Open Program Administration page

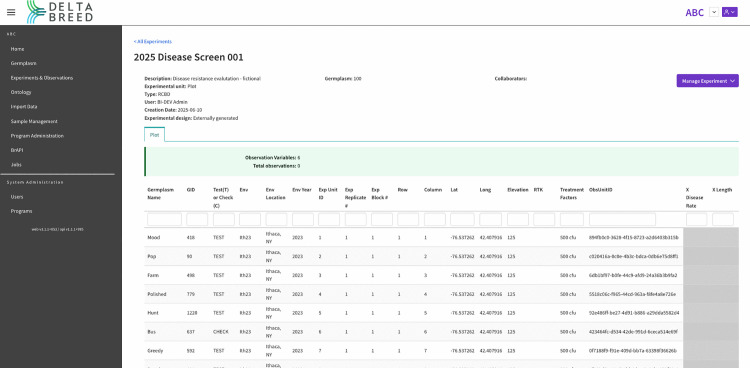(37, 136)
